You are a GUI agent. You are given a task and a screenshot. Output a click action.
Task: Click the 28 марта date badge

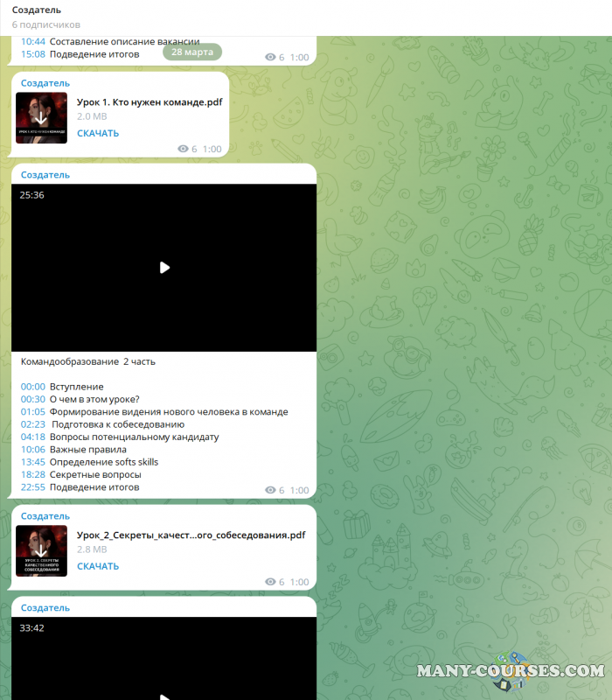[192, 52]
